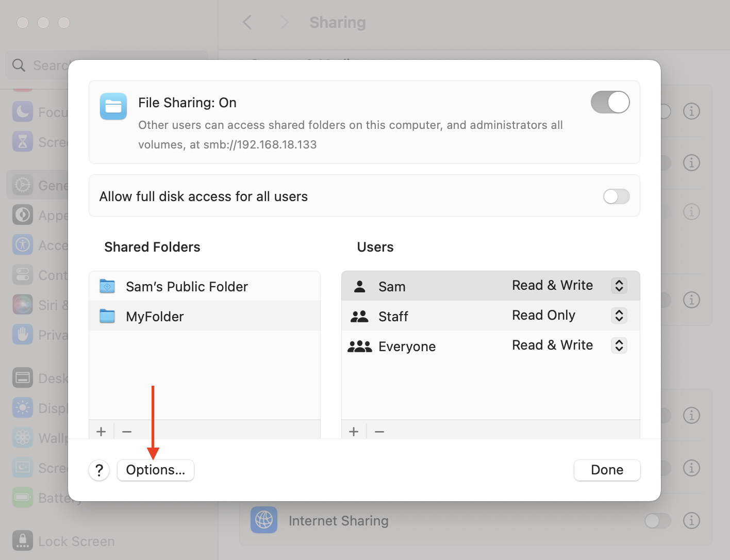Show info for Internet Sharing

click(691, 521)
